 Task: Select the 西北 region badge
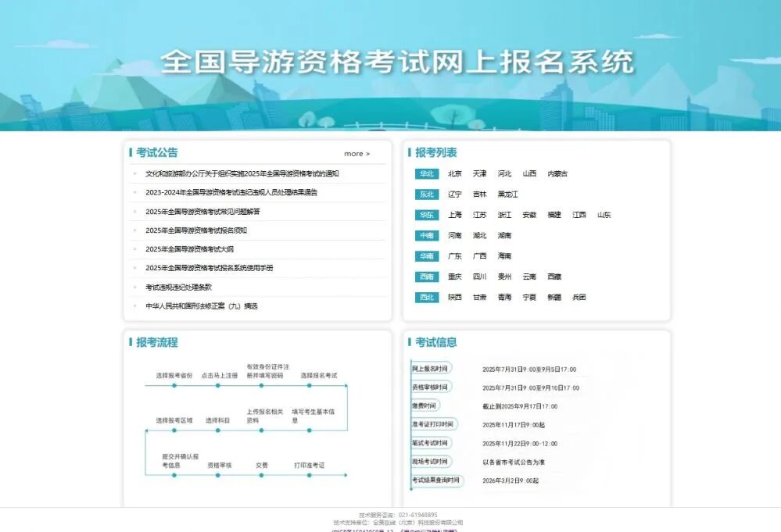coord(426,297)
